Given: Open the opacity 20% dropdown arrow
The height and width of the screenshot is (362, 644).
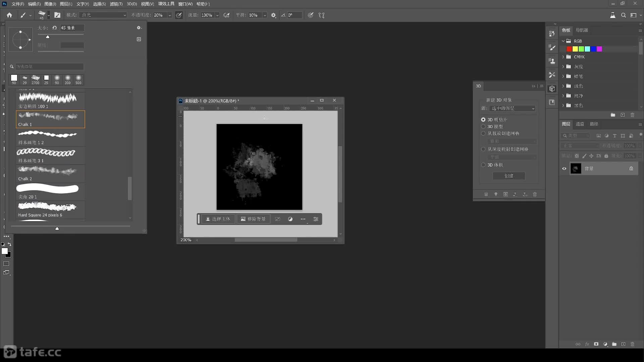Looking at the screenshot, I should [x=169, y=15].
